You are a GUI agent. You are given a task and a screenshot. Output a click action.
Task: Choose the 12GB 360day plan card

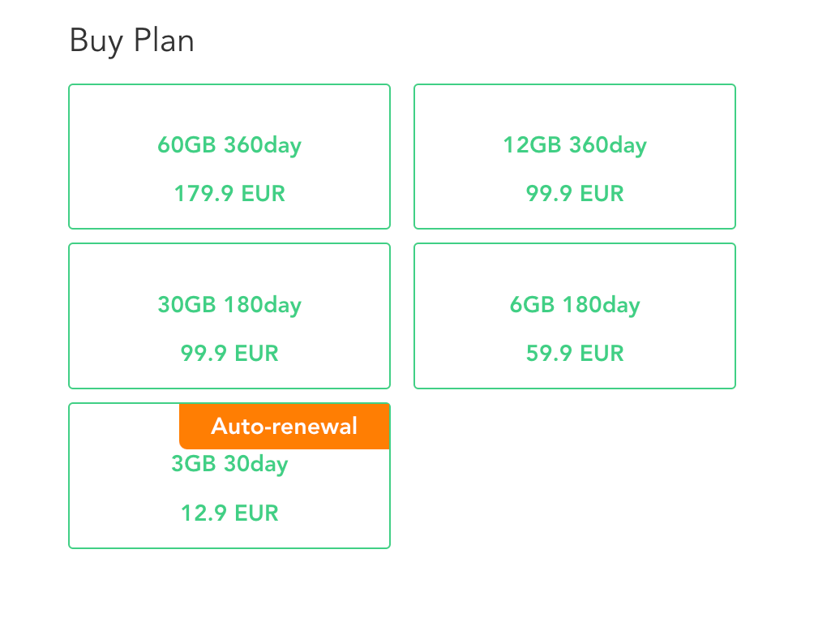575,157
